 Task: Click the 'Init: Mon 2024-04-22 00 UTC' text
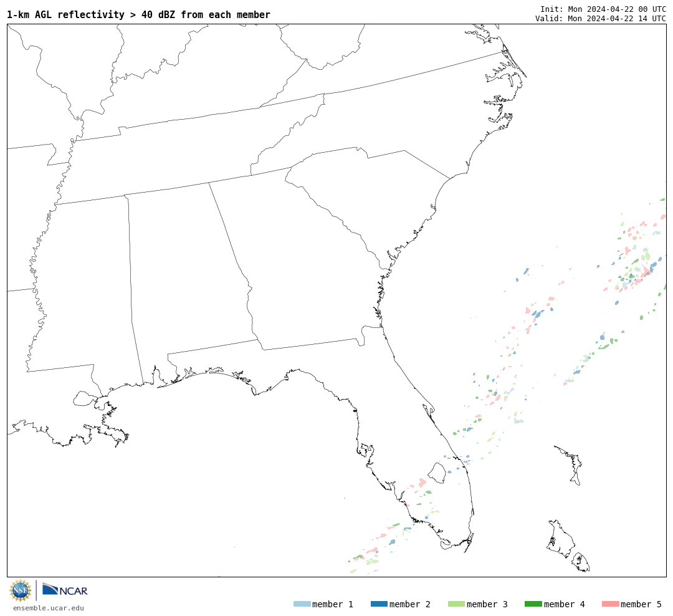(603, 9)
